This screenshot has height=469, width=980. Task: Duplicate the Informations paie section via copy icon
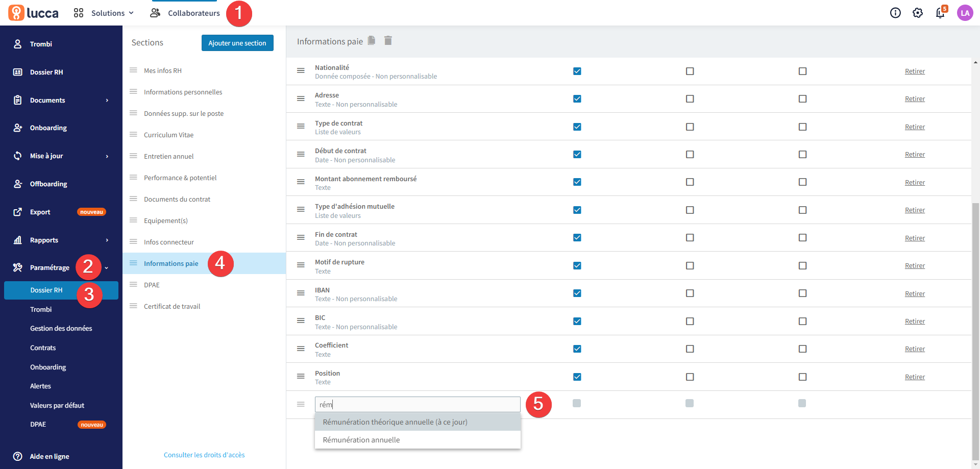372,40
